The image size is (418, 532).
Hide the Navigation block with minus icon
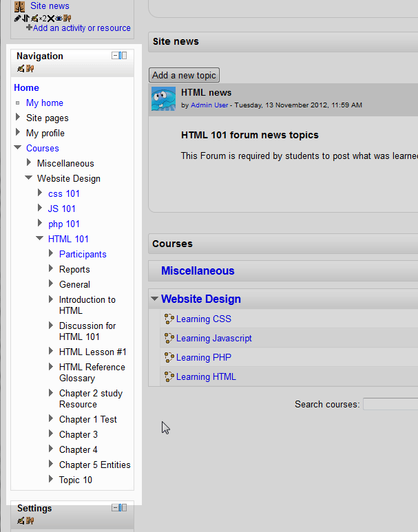pyautogui.click(x=115, y=55)
